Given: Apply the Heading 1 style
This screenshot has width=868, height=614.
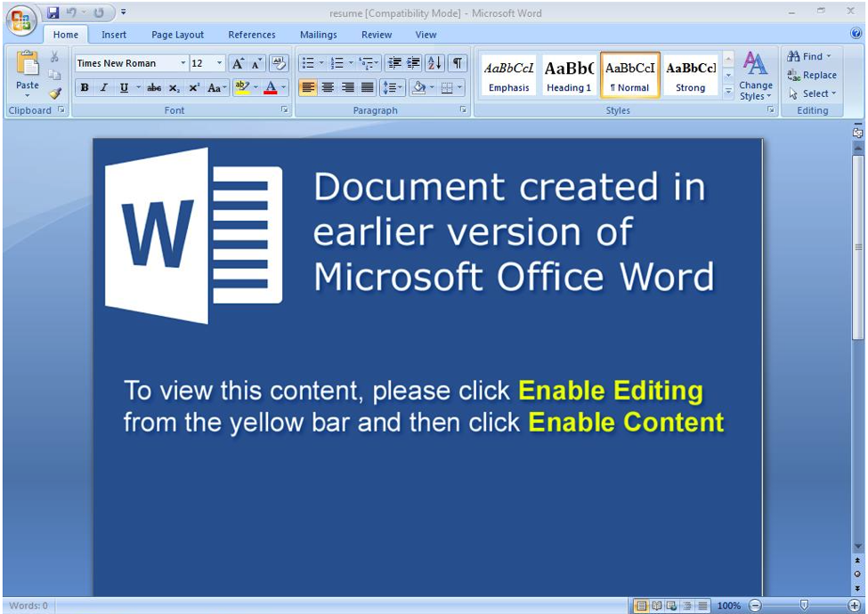Looking at the screenshot, I should 569,76.
